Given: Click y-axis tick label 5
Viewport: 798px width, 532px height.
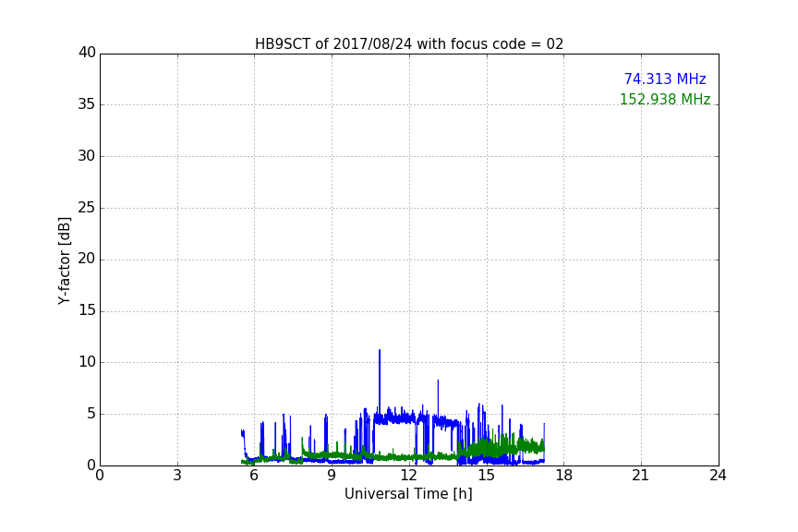Looking at the screenshot, I should tap(91, 414).
